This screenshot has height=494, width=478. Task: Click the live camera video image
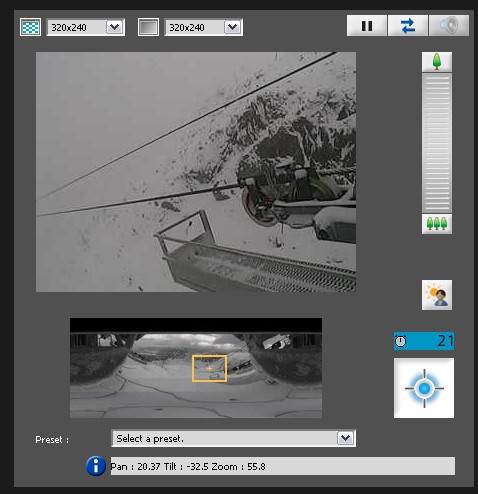pos(196,172)
